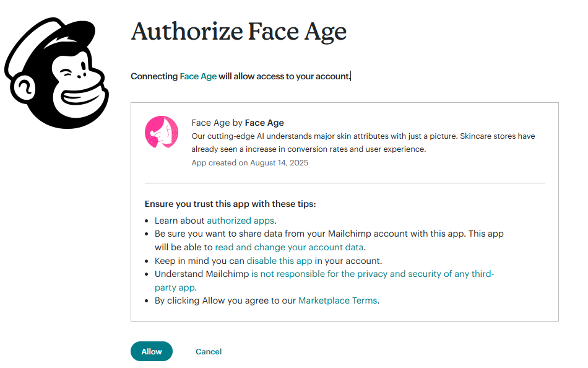Click the words "will allow access to your account"
The image size is (588, 368).
pos(284,76)
